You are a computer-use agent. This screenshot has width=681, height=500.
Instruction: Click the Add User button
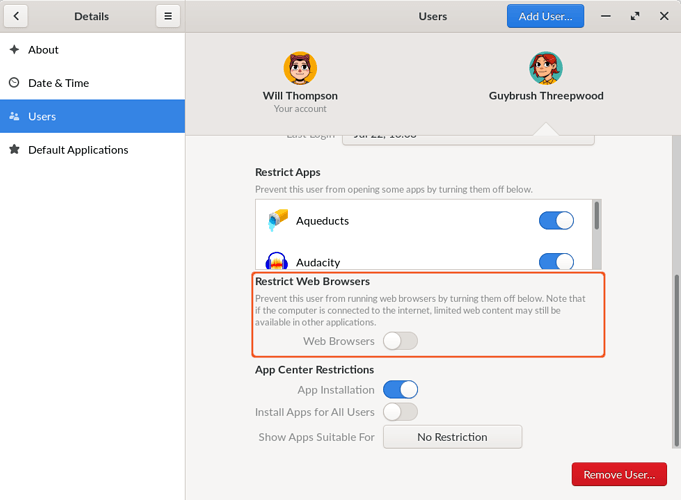[545, 17]
